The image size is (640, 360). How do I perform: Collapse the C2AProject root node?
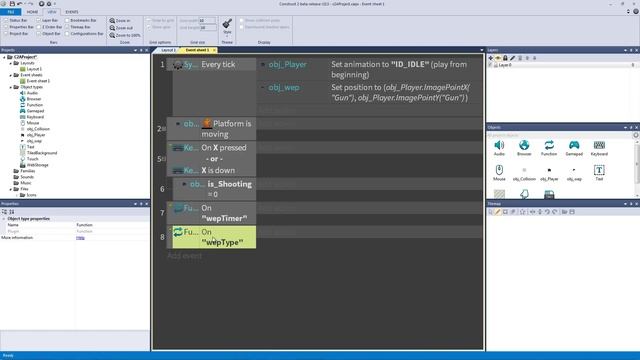4,57
